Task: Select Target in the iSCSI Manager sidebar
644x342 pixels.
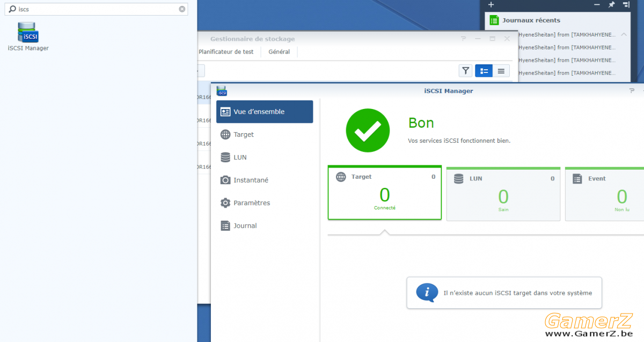Action: (x=265, y=135)
